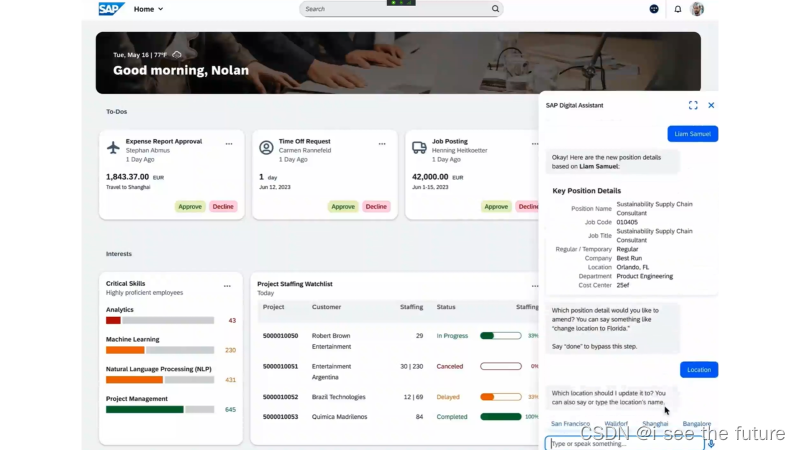Open the Home dropdown menu
The height and width of the screenshot is (450, 800).
pos(148,9)
